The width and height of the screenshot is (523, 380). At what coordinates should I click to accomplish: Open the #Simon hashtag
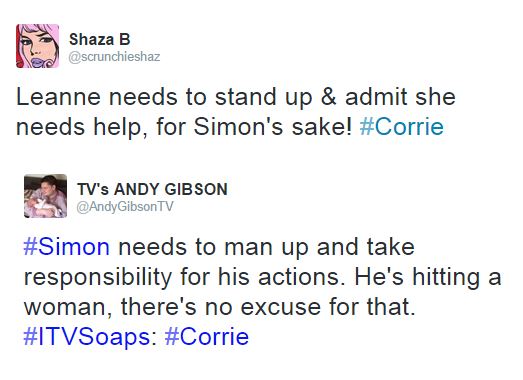pos(66,247)
